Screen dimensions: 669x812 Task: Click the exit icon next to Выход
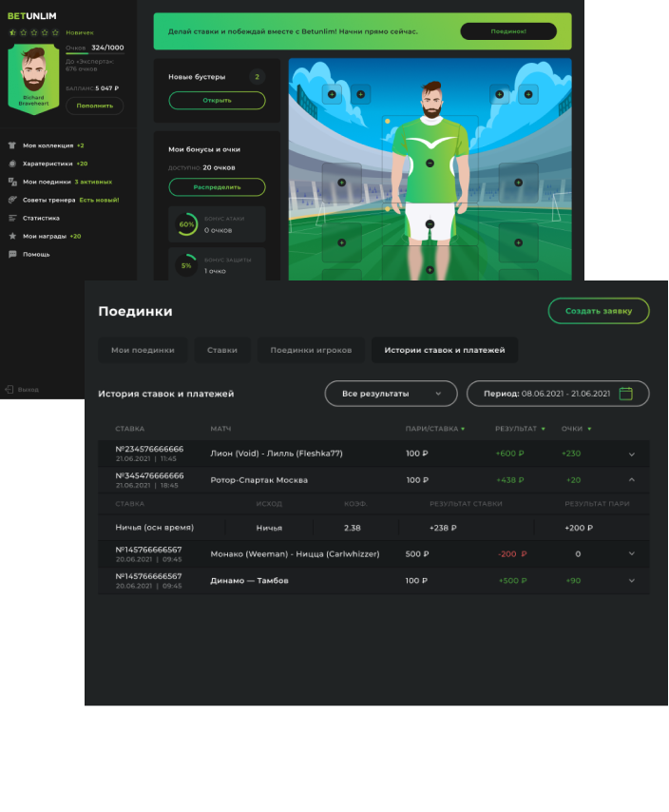coord(9,389)
